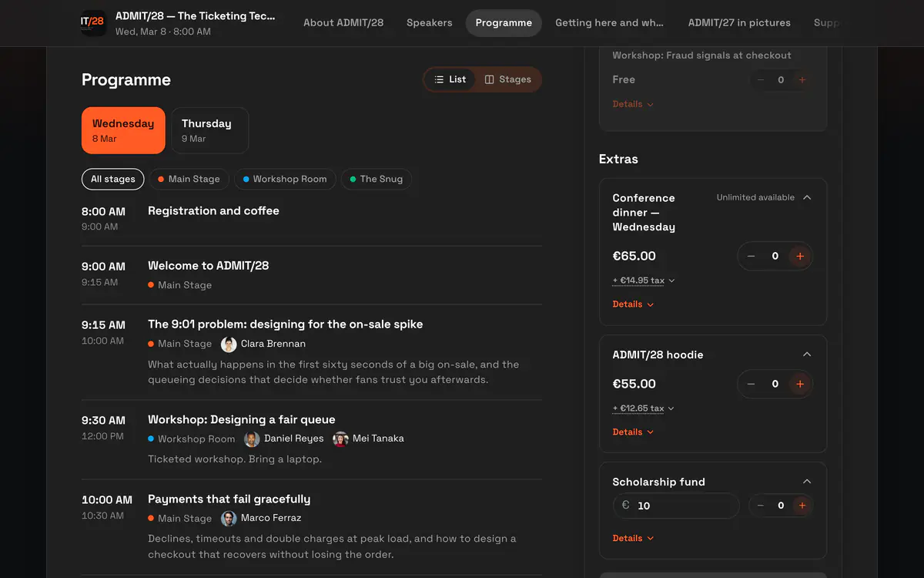Open the Getting here tab
The height and width of the screenshot is (578, 924).
(x=609, y=23)
